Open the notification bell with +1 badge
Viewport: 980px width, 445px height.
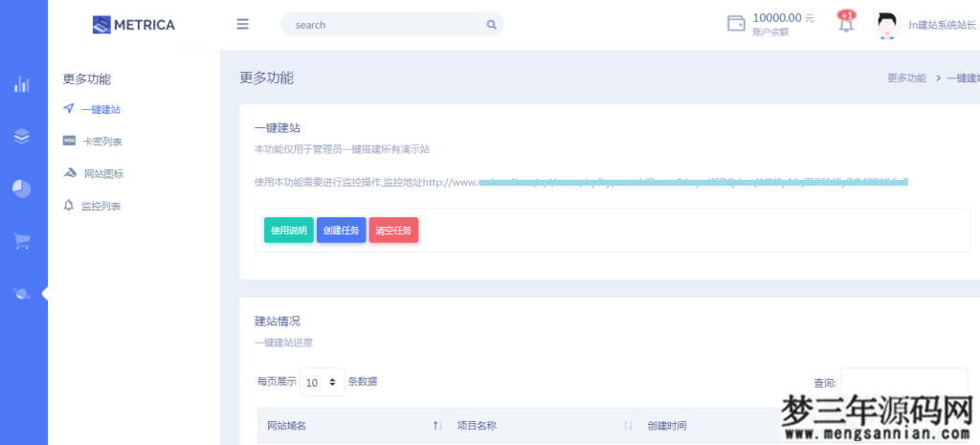tap(846, 23)
